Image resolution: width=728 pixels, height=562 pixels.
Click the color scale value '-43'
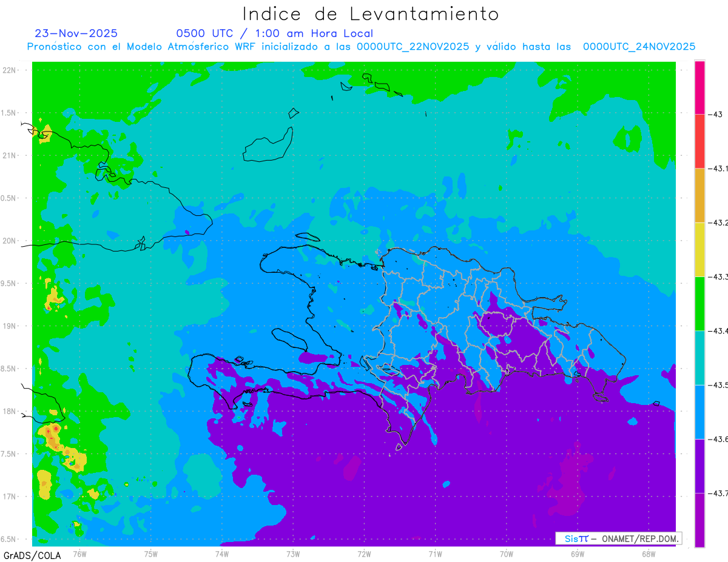pos(715,115)
